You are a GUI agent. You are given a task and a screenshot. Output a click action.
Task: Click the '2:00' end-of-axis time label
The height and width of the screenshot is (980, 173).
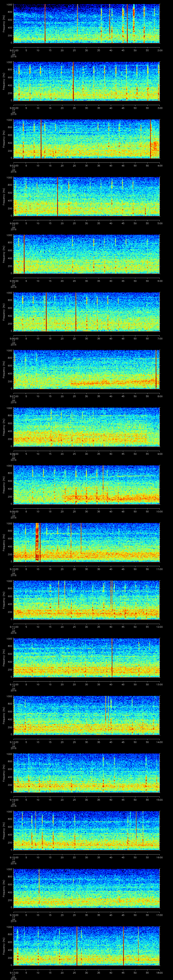(160, 50)
